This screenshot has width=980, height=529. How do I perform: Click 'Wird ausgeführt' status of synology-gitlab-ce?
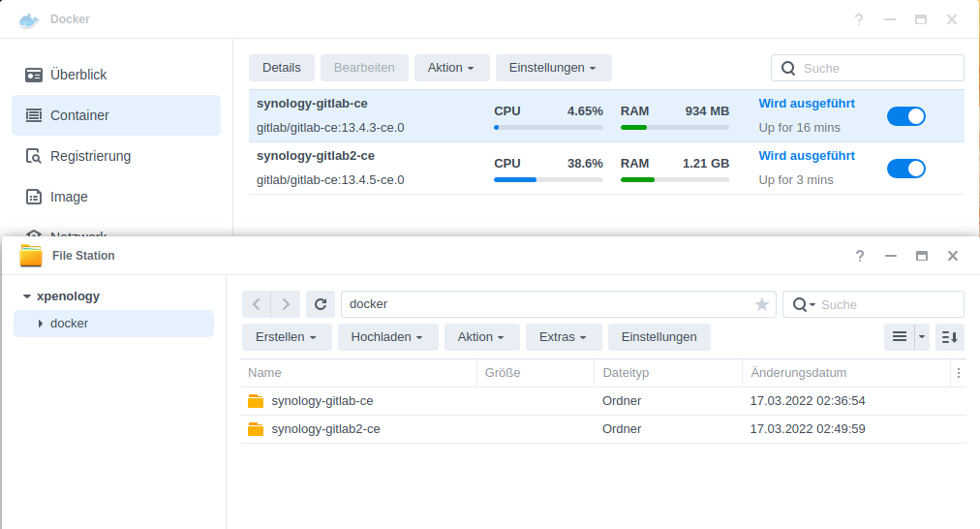[807, 104]
